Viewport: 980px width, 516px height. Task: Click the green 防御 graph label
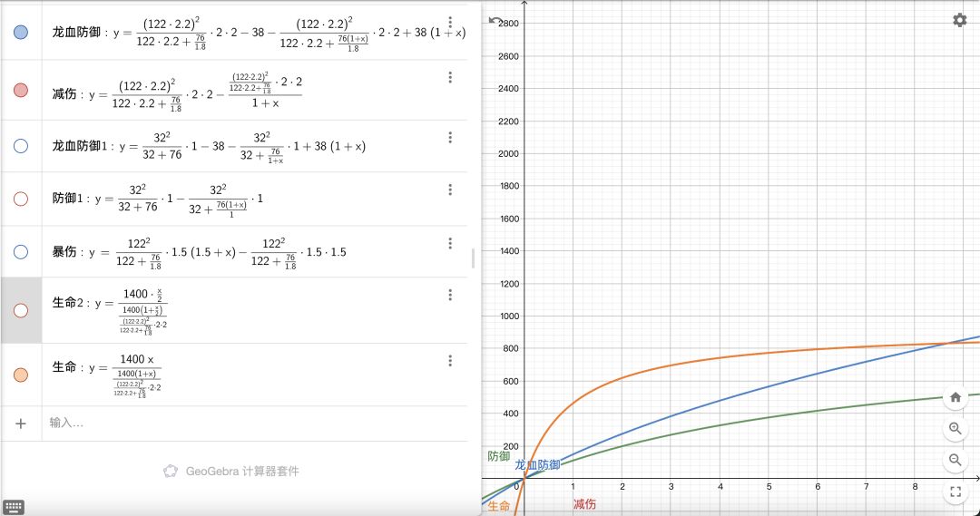coord(499,457)
